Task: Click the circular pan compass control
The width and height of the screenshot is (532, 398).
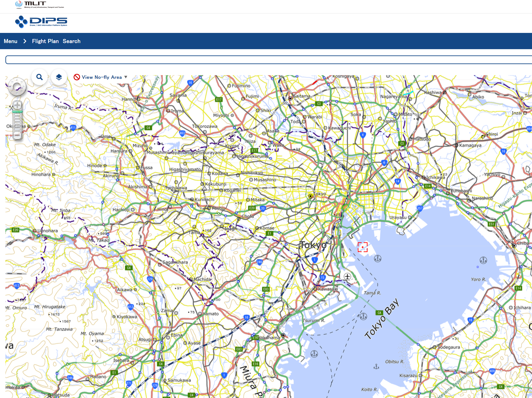Action: click(x=17, y=87)
